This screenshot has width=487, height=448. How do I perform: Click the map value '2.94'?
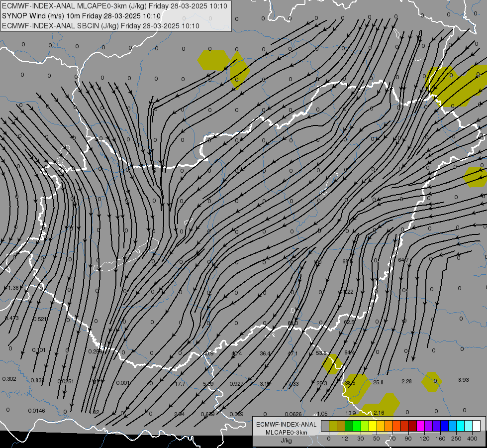[x=180, y=414]
